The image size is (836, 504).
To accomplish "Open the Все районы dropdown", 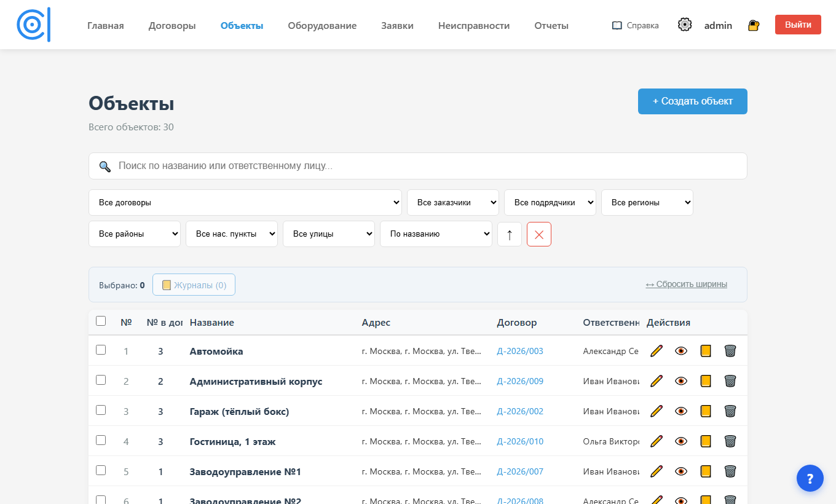I will tap(135, 234).
